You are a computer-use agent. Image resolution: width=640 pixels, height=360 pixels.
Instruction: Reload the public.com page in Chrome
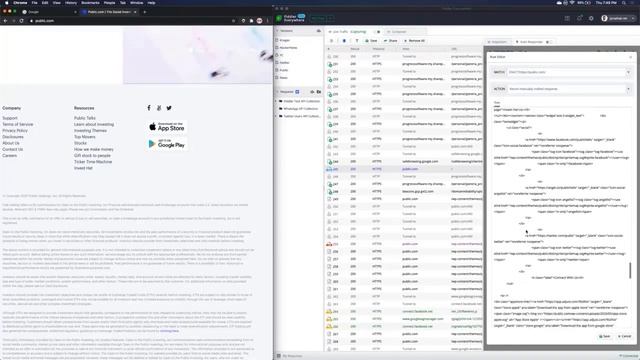click(x=21, y=20)
